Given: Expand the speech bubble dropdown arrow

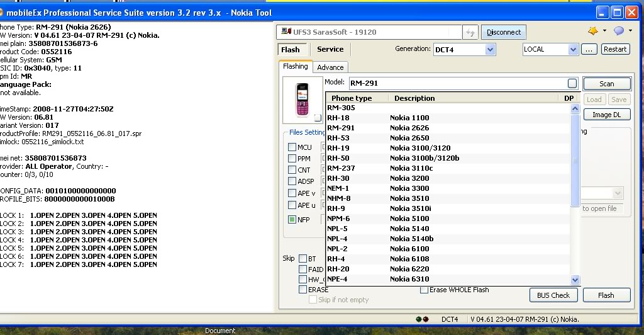Looking at the screenshot, I should [x=630, y=31].
